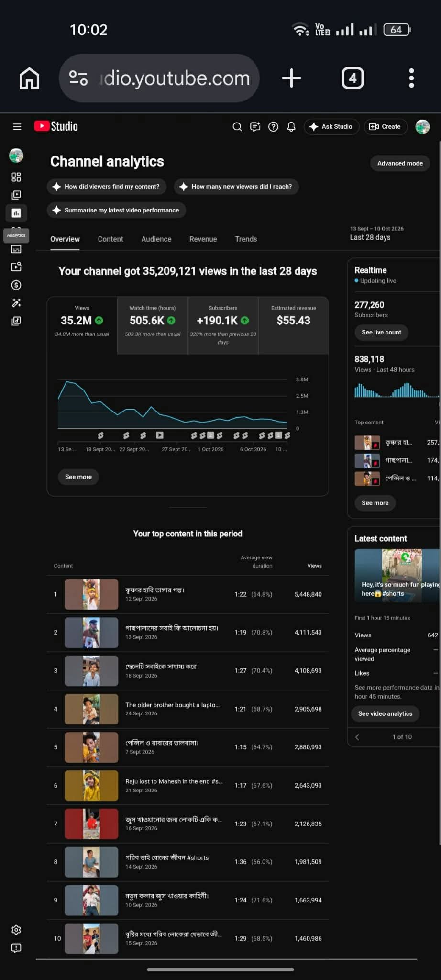
Task: Click the browser address bar URL
Action: click(175, 78)
